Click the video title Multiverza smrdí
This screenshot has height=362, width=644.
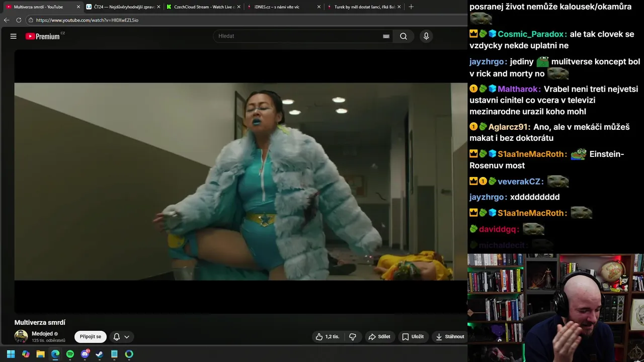40,323
